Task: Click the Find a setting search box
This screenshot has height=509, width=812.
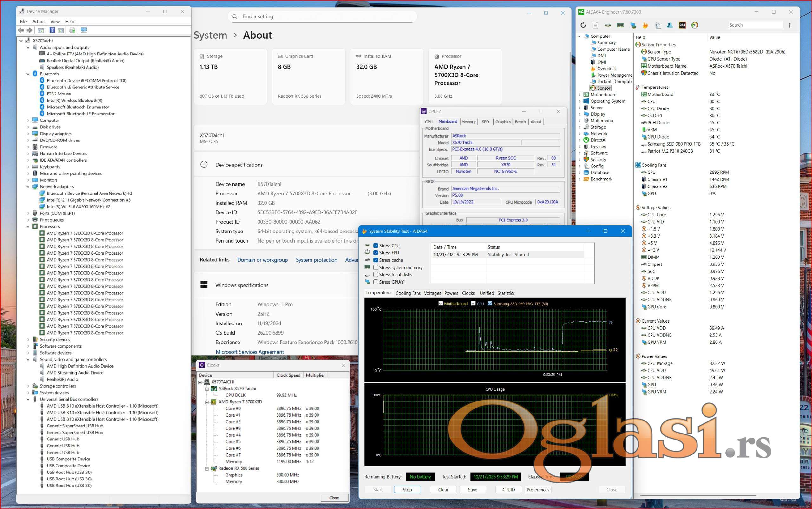Action: [322, 16]
